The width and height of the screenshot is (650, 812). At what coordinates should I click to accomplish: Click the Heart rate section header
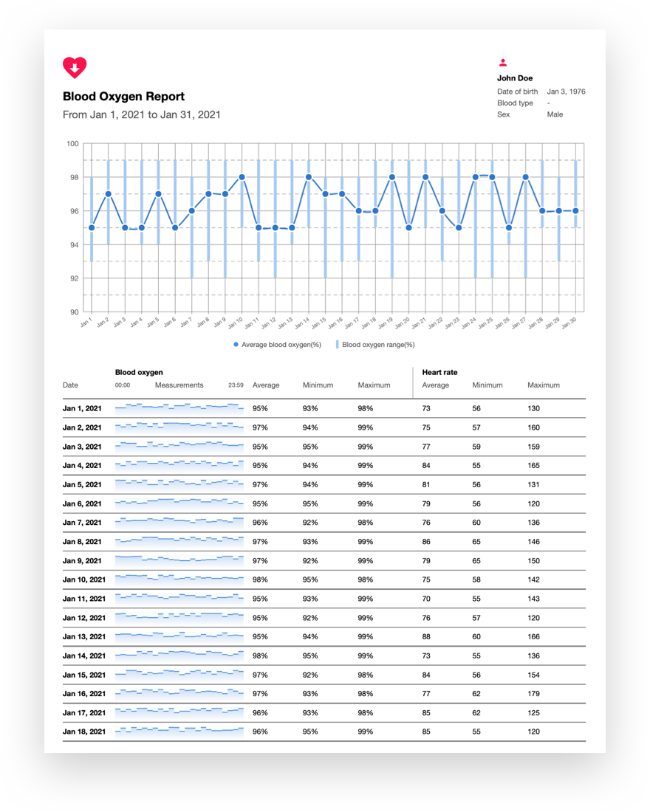pyautogui.click(x=441, y=373)
